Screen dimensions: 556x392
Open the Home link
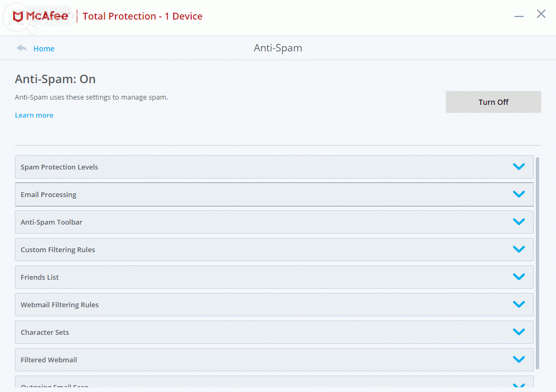pyautogui.click(x=44, y=49)
